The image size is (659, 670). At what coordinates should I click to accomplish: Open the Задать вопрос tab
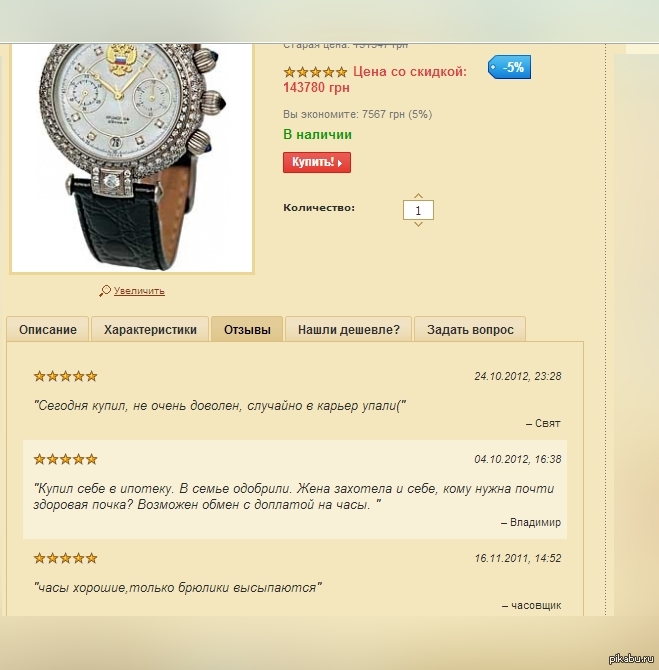tap(470, 329)
